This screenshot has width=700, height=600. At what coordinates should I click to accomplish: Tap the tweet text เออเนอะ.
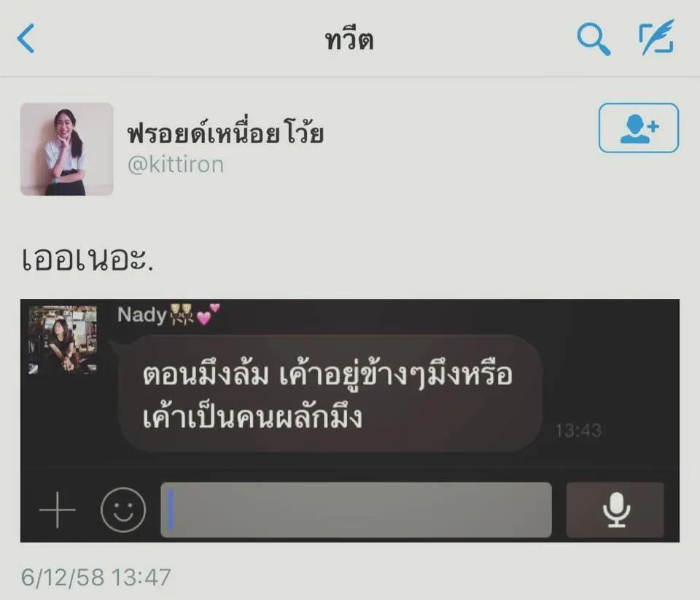click(87, 260)
